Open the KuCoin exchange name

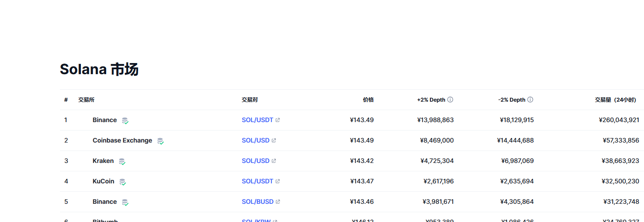click(x=103, y=181)
